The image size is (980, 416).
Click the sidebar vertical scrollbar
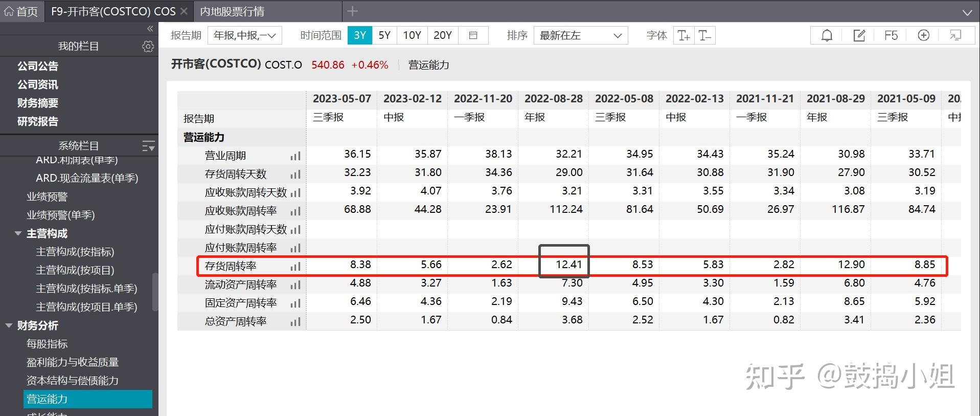click(155, 292)
